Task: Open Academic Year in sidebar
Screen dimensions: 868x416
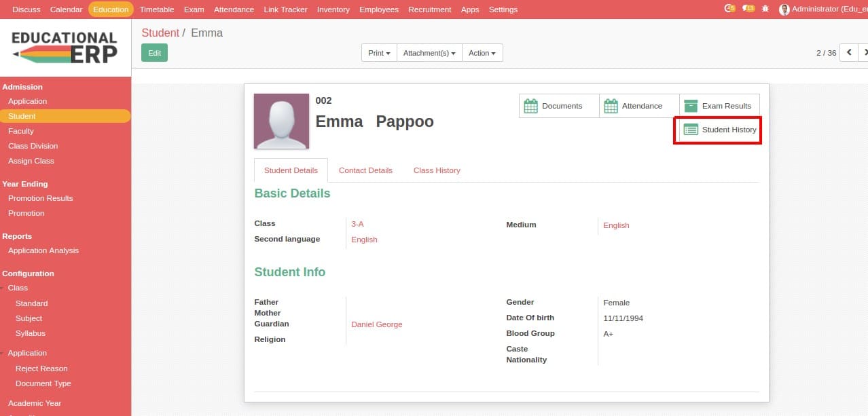Action: pos(35,403)
